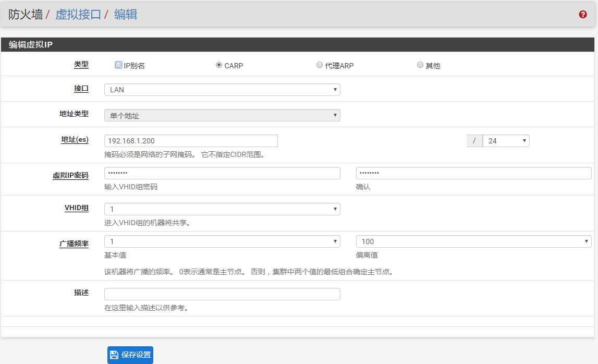Click the 进入VHID组的机器将共享 help text
The width and height of the screenshot is (598, 364).
pyautogui.click(x=147, y=223)
